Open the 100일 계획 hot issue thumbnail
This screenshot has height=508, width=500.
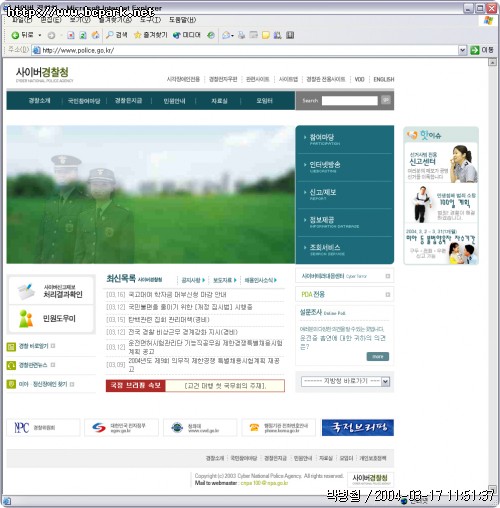click(441, 204)
